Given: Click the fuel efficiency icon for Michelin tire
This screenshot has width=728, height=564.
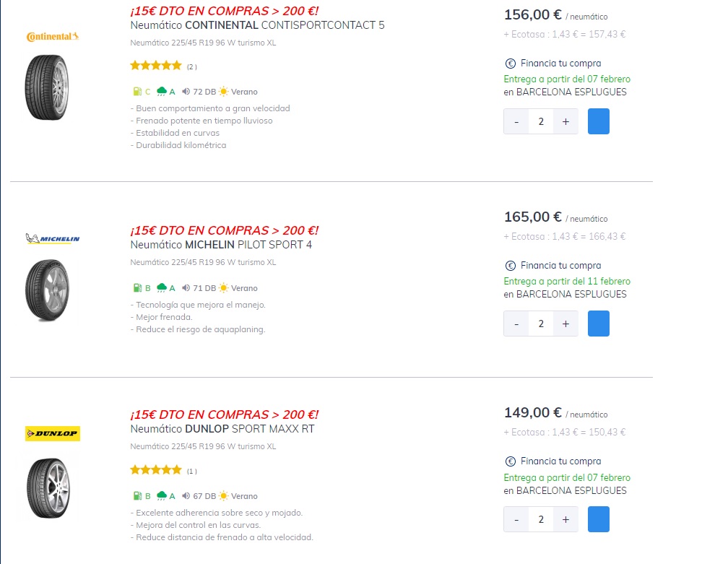Looking at the screenshot, I should pyautogui.click(x=137, y=288).
